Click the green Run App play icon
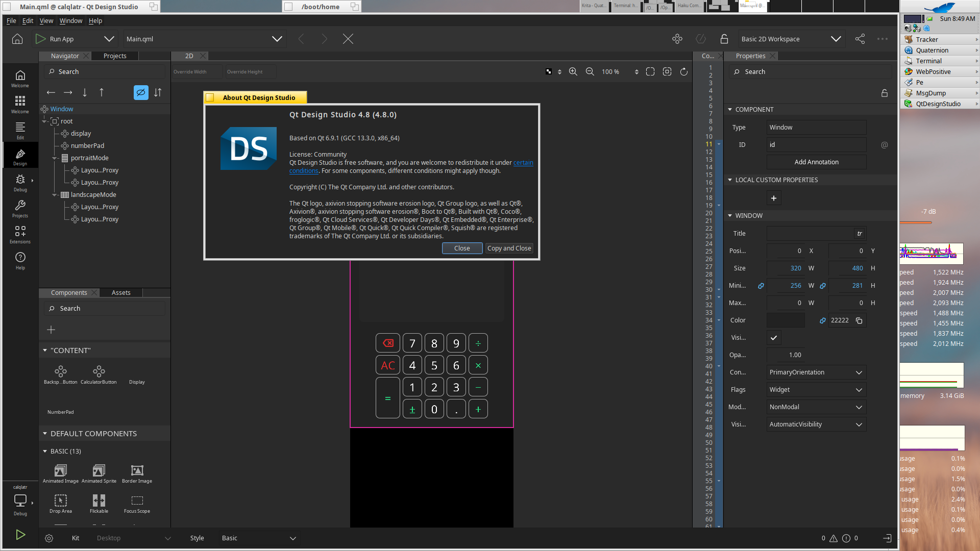Screen dimensions: 980x551 40,39
